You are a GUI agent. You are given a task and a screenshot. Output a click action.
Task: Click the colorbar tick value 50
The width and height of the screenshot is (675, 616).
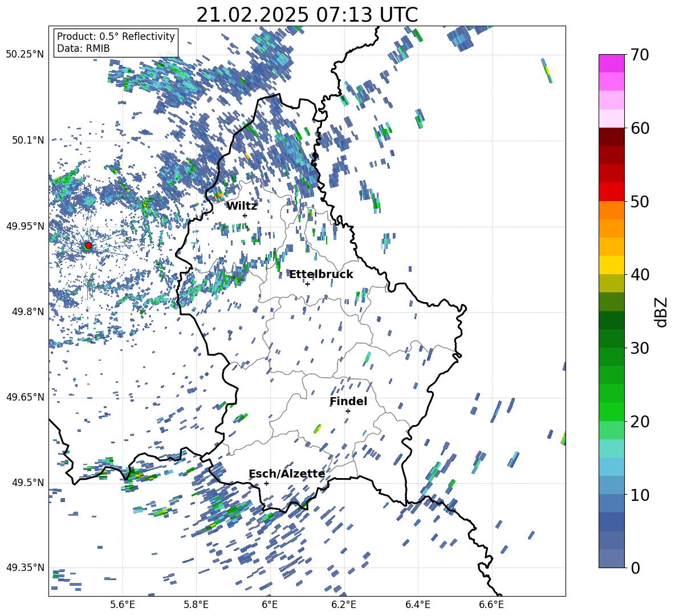coord(640,201)
